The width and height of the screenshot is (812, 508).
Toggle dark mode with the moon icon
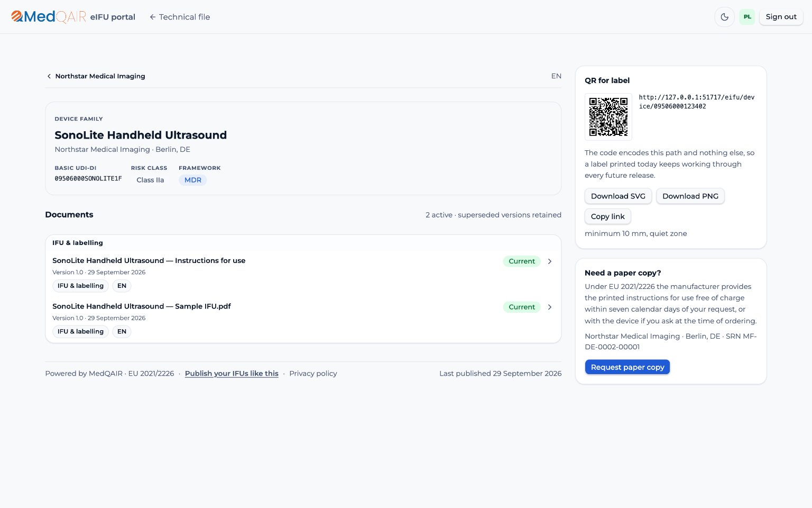724,17
